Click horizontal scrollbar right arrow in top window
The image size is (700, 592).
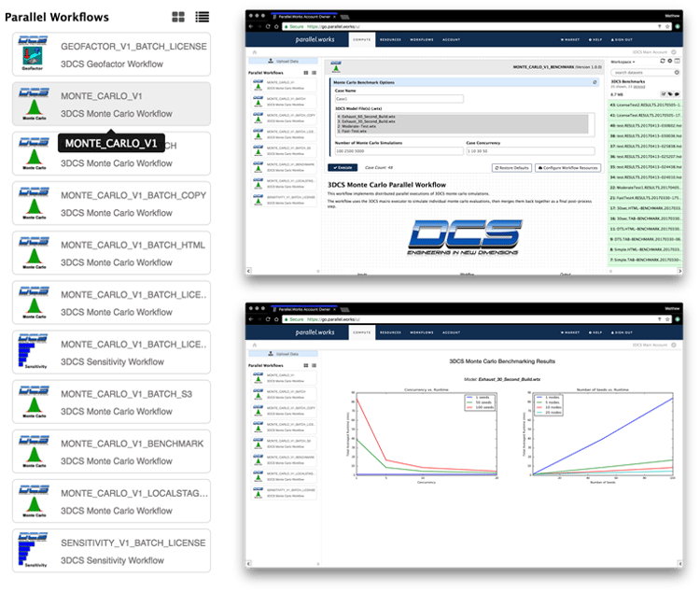(x=679, y=271)
